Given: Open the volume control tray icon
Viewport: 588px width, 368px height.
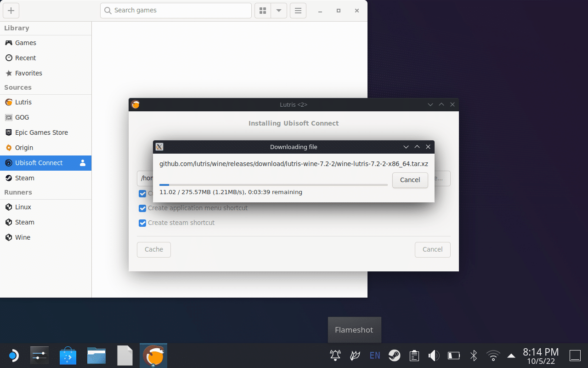Looking at the screenshot, I should pos(434,356).
